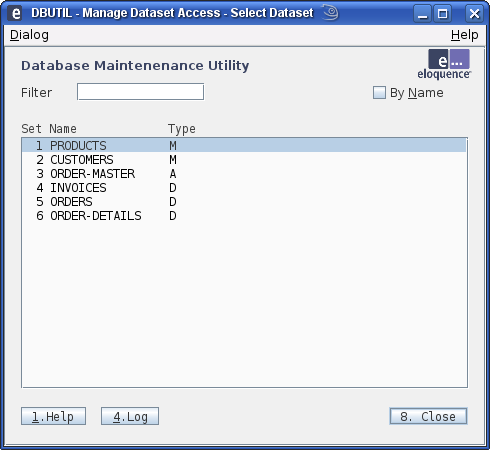
Task: Click the swirl icon in title bar
Action: [330, 13]
